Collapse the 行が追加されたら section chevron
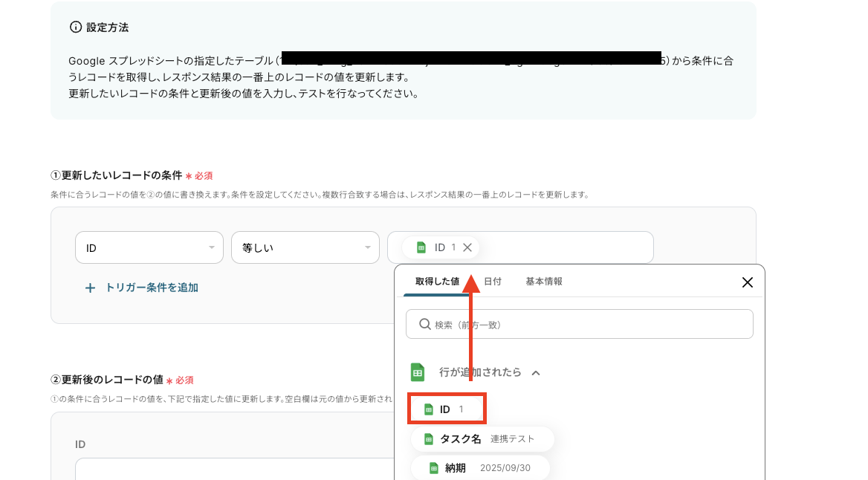The height and width of the screenshot is (480, 868). [536, 372]
